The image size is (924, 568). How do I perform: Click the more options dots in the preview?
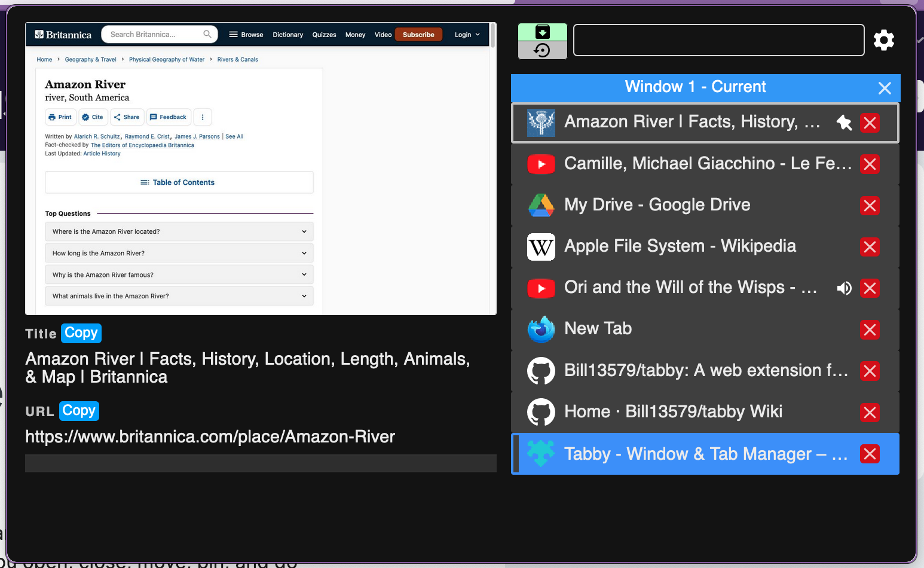point(203,117)
